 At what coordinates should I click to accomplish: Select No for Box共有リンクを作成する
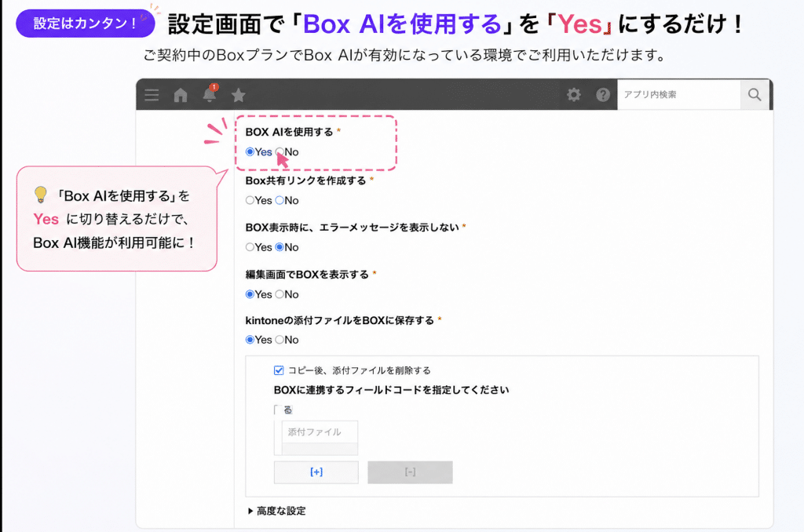(x=280, y=200)
